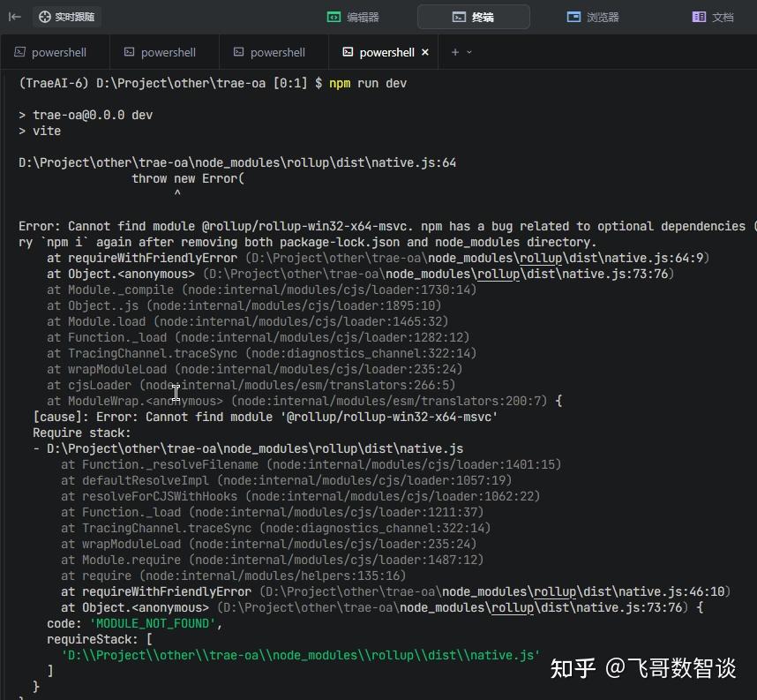Click the active powershell tab icon
The image size is (757, 700).
coord(348,52)
